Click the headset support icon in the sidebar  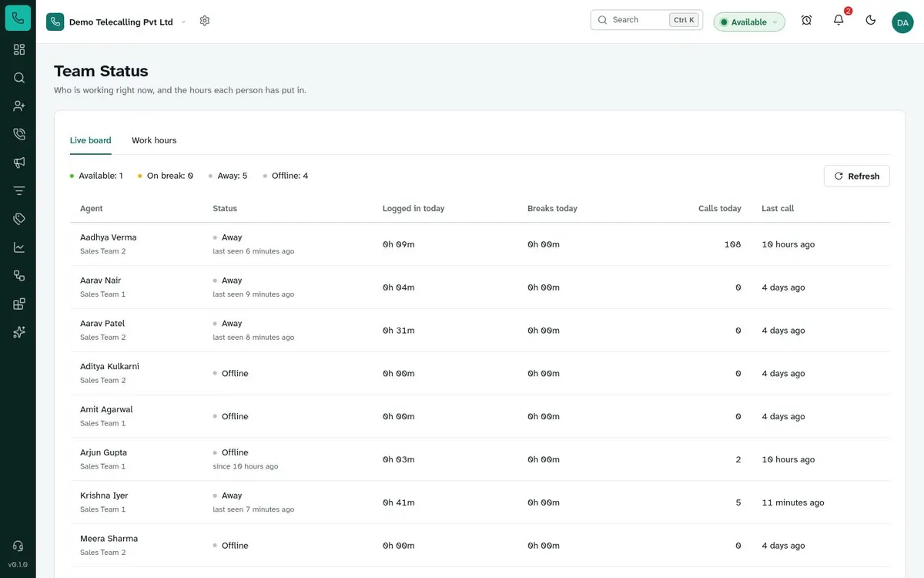point(18,546)
